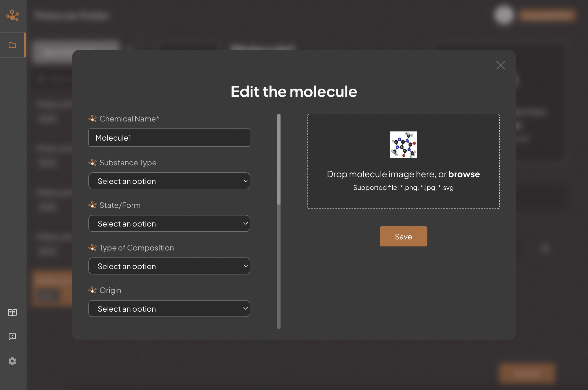Click the settings gear icon in sidebar
The image size is (588, 390).
[x=12, y=361]
